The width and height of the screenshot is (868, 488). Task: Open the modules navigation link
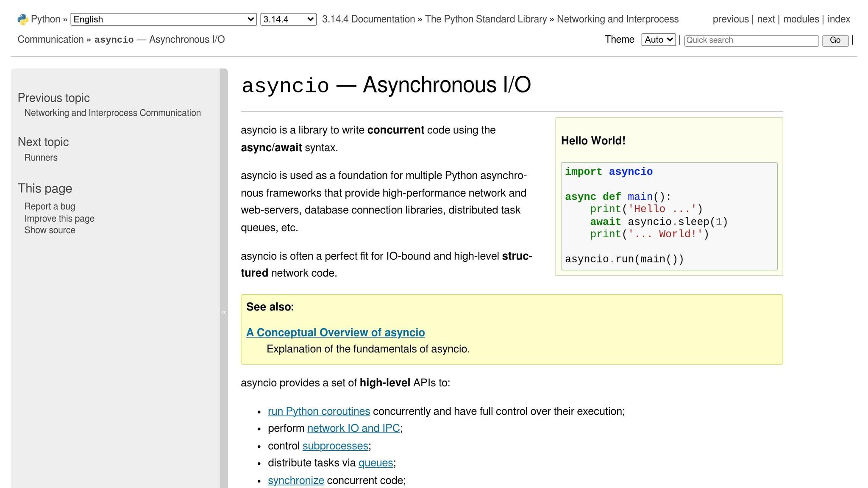point(801,19)
